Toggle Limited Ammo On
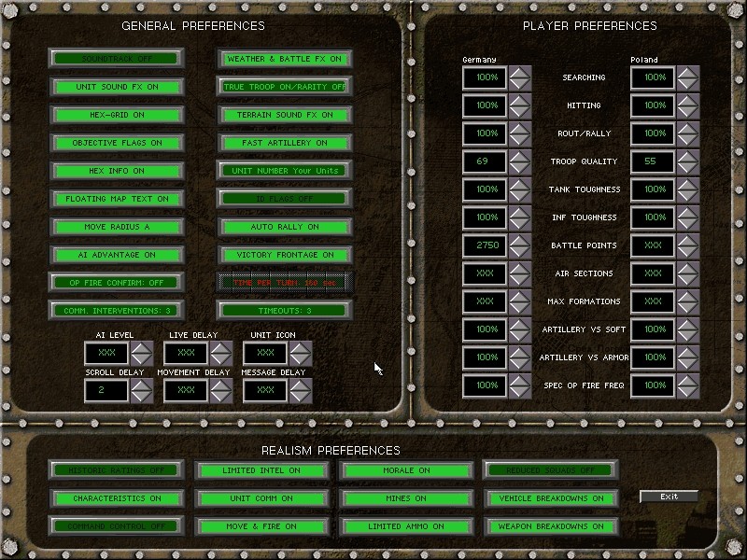Viewport: 747px width, 560px height. (x=406, y=526)
